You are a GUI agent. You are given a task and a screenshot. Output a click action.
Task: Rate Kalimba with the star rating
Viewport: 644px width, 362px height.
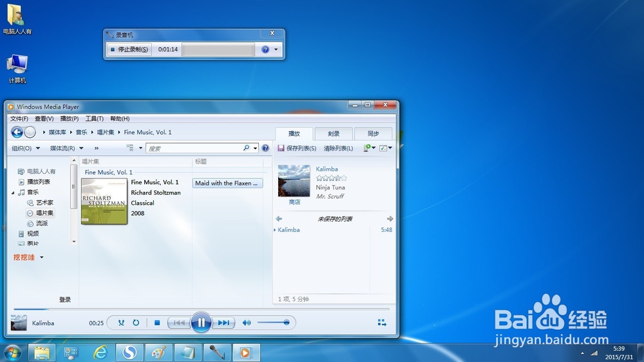pyautogui.click(x=332, y=178)
